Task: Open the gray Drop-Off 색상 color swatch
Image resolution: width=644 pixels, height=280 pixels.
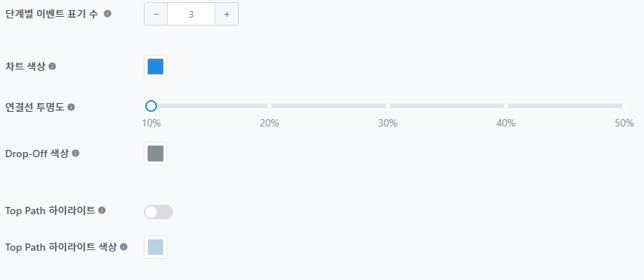Action: click(156, 154)
